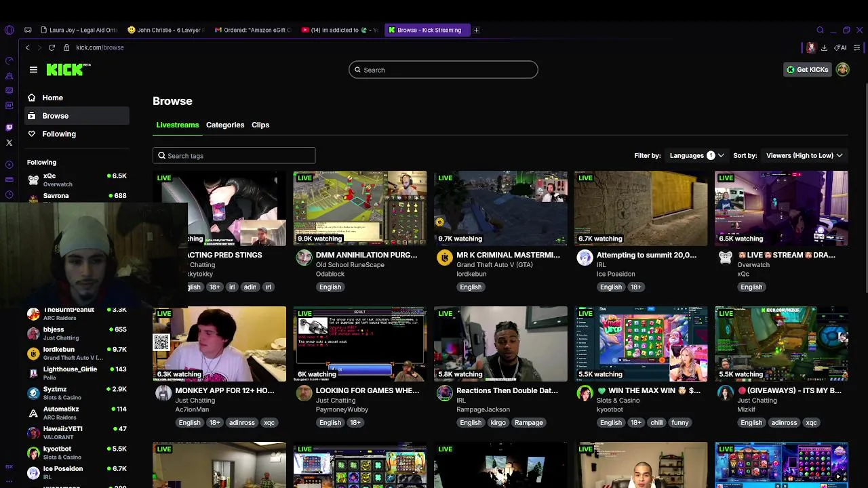The image size is (868, 488).
Task: Click kyootbot avatar under slots stream
Action: (585, 393)
